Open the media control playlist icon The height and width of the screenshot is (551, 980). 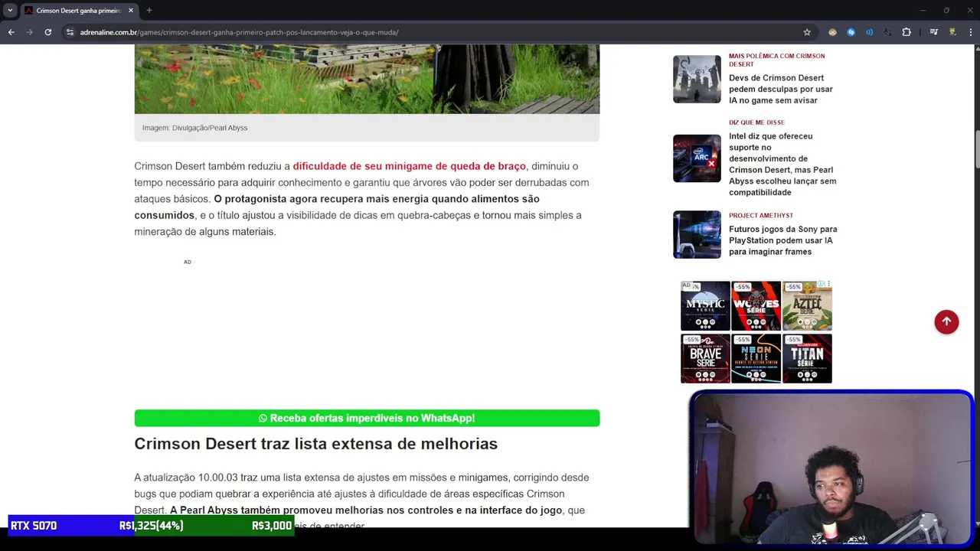click(x=934, y=32)
